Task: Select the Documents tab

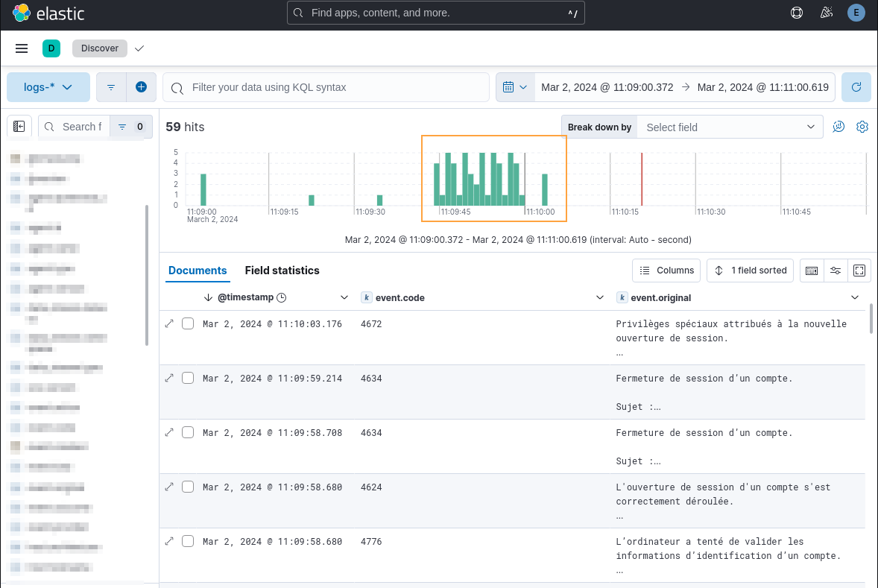Action: coord(198,271)
